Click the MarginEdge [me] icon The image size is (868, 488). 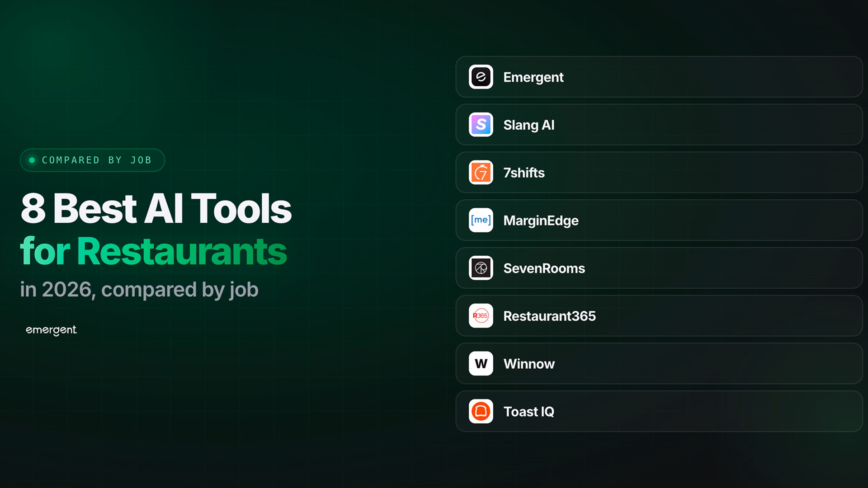(481, 220)
